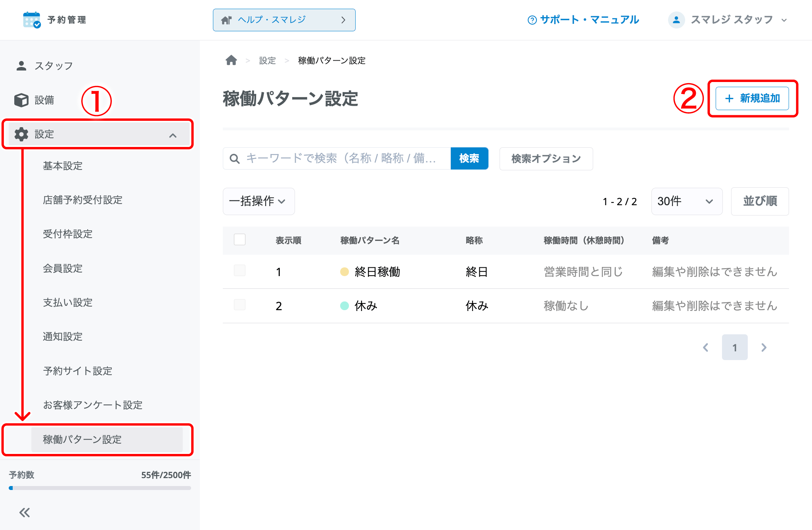Image resolution: width=812 pixels, height=530 pixels.
Task: Open 通知設定 in sidebar
Action: (x=63, y=337)
